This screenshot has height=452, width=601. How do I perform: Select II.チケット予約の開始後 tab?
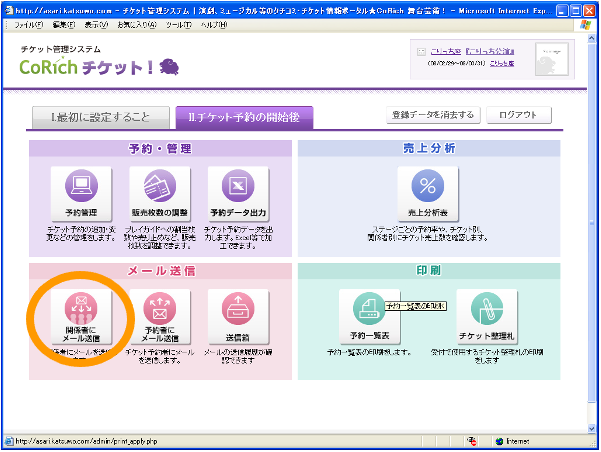pos(244,118)
